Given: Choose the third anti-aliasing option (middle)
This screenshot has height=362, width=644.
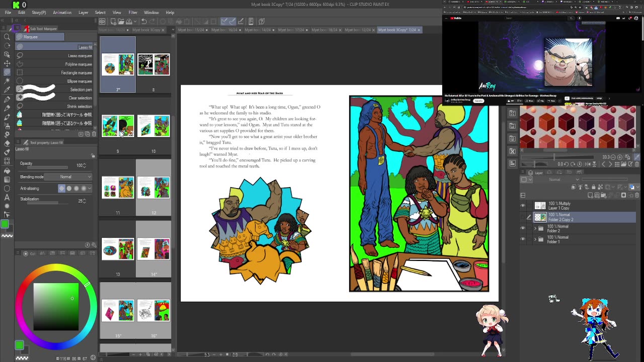Looking at the screenshot, I should pos(76,188).
